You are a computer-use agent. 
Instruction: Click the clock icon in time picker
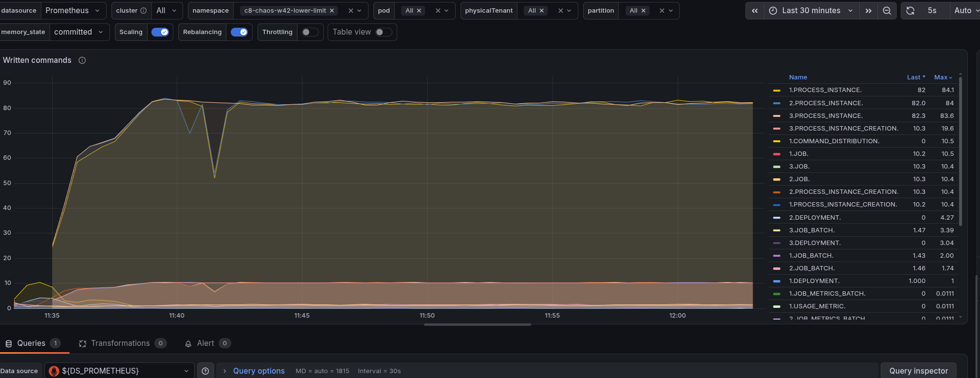(x=773, y=11)
